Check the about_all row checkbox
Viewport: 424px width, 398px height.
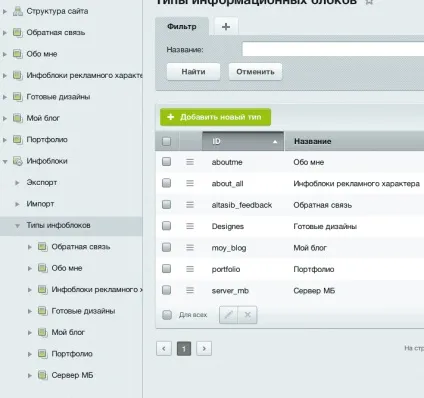166,183
